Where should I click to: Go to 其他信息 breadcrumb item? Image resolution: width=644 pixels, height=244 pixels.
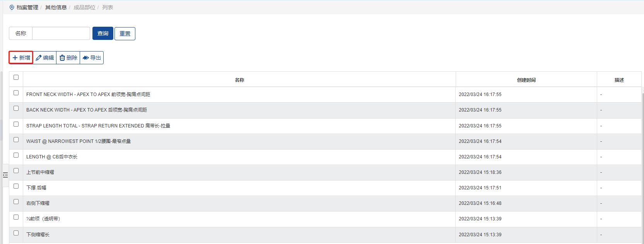tap(56, 7)
